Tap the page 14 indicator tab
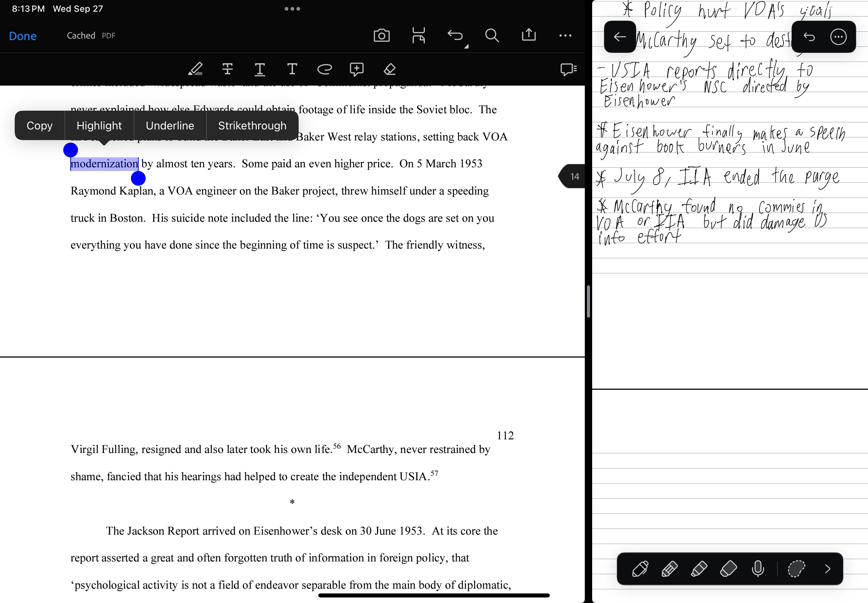The width and height of the screenshot is (868, 603). pos(574,176)
